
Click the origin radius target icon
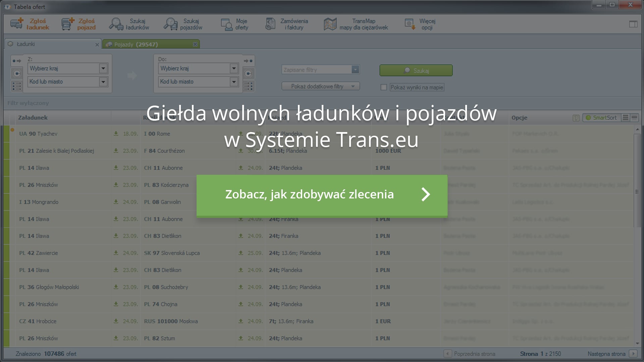pyautogui.click(x=17, y=73)
